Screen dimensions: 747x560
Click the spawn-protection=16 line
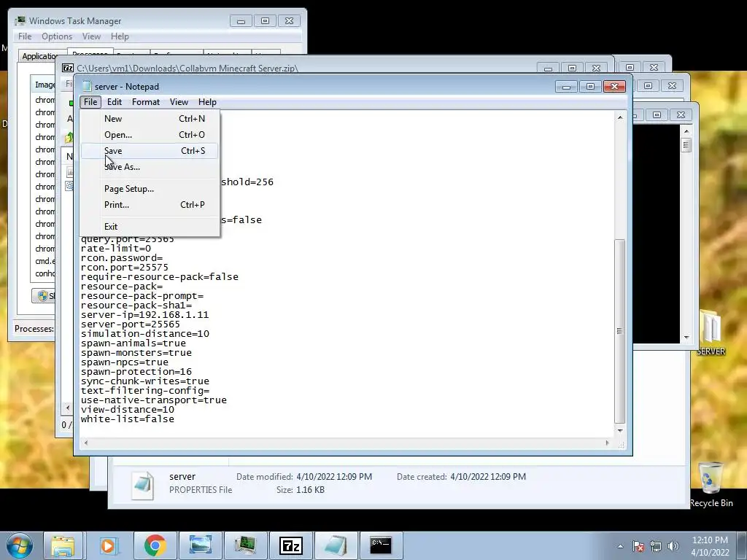point(136,371)
